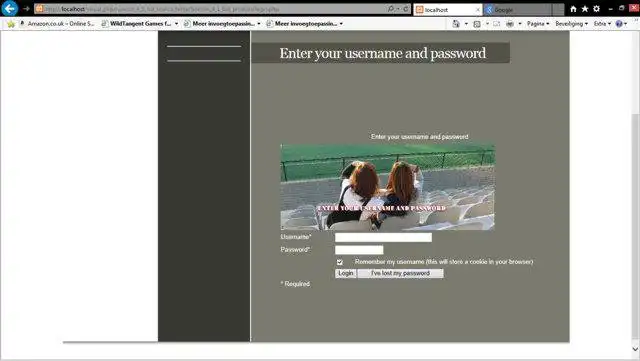Click command bar Home page icon
The width and height of the screenshot is (640, 361).
pyautogui.click(x=456, y=24)
